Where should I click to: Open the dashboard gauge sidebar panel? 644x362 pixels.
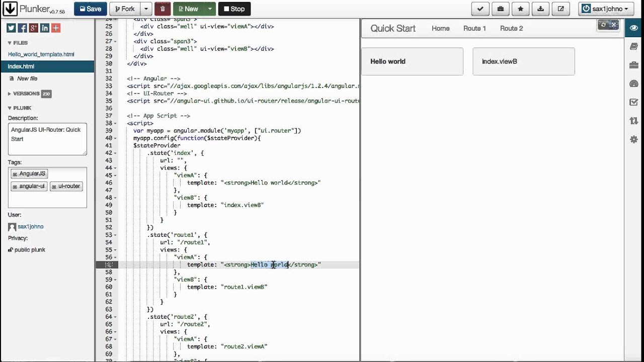[634, 84]
